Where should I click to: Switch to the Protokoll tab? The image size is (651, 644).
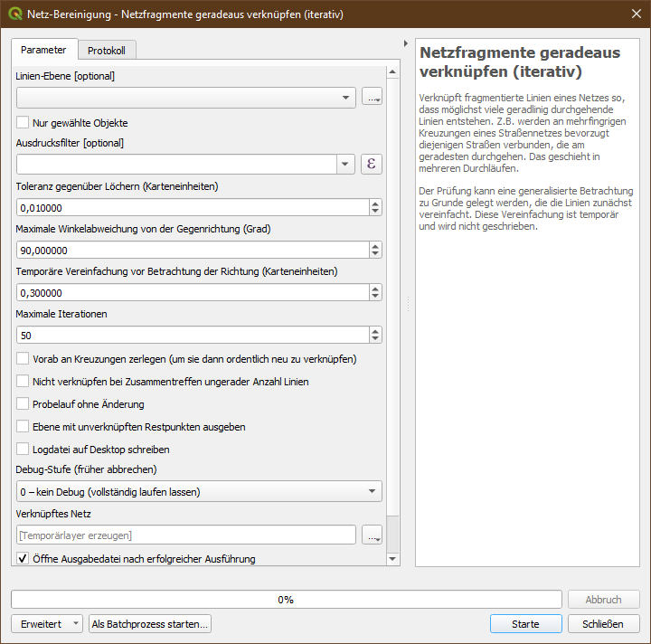point(107,51)
